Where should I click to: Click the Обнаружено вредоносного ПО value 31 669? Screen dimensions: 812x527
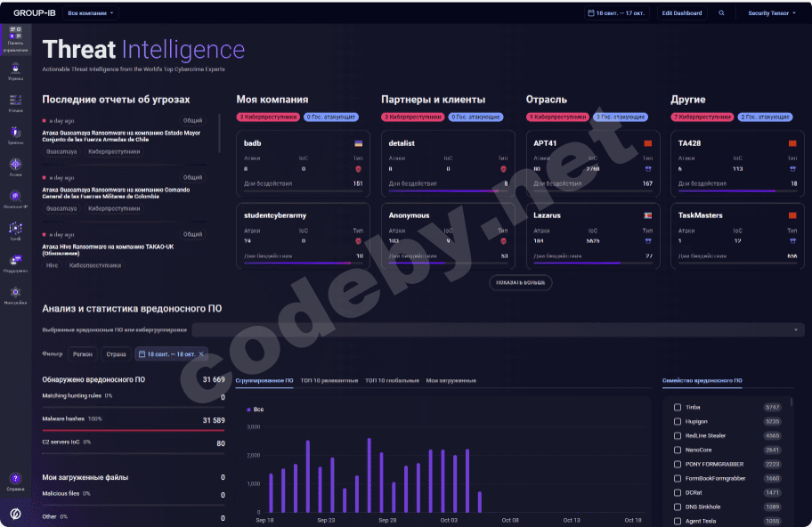214,379
